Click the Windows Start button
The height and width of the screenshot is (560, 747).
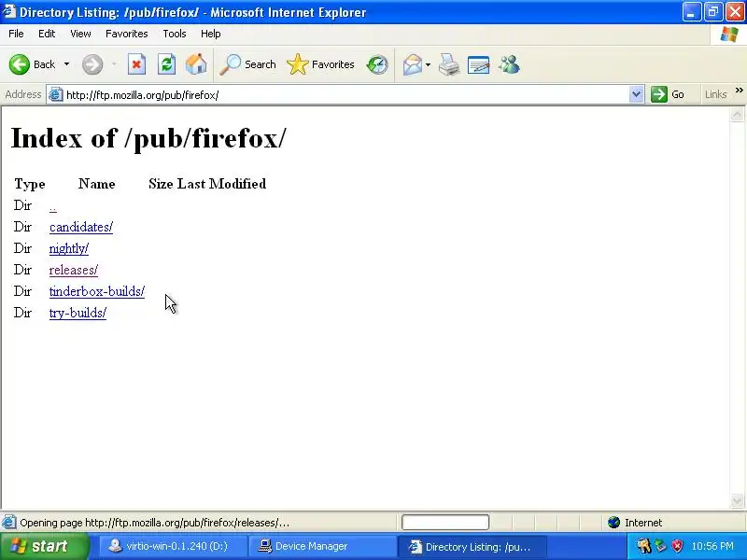[x=44, y=546]
